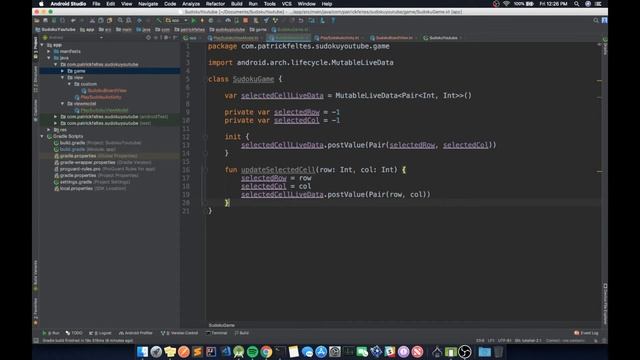Click the red Stop toolbar icon

point(245,20)
